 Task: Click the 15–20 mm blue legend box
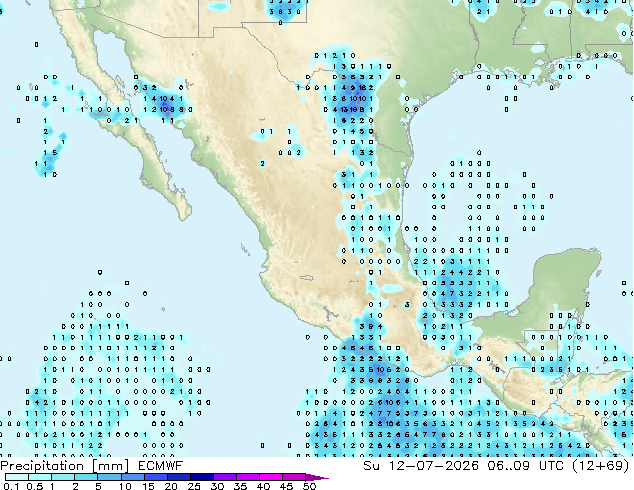156,477
